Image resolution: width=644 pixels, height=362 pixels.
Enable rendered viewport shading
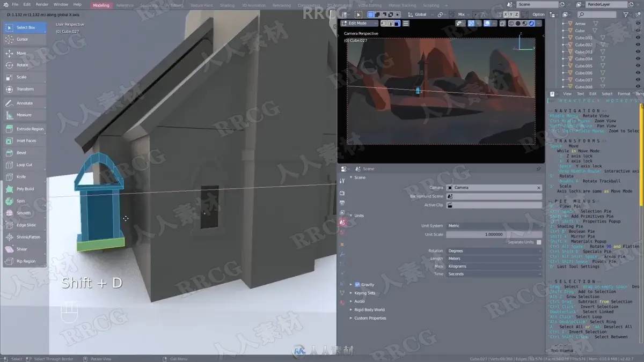tap(531, 24)
